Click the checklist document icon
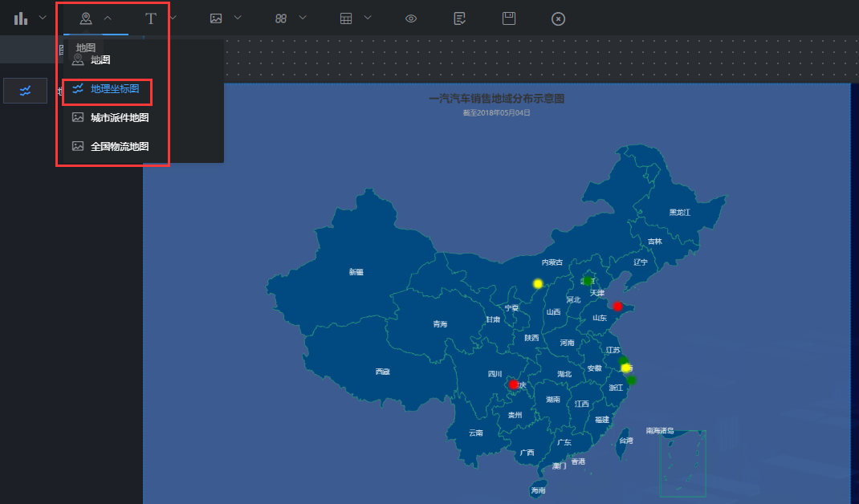Screen dimensions: 859x504 (x=460, y=18)
